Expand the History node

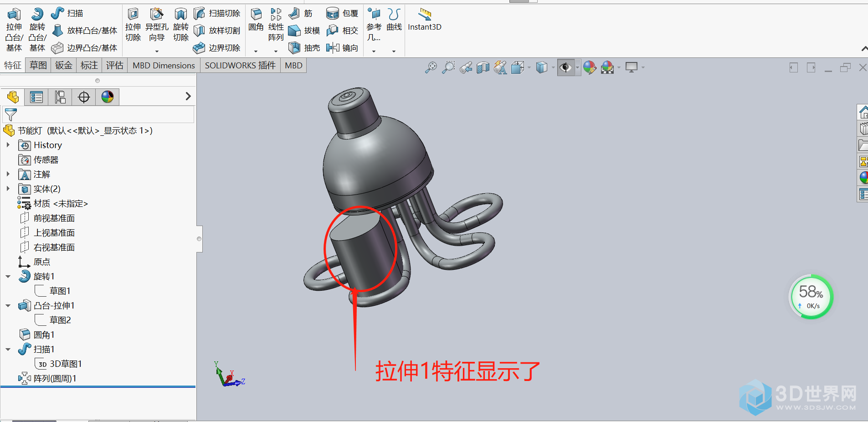[8, 145]
